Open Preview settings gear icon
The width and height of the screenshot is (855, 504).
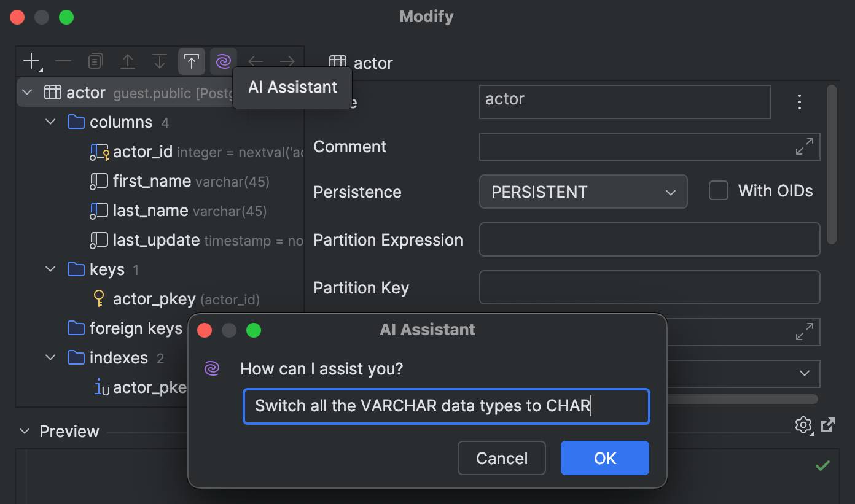pos(803,425)
